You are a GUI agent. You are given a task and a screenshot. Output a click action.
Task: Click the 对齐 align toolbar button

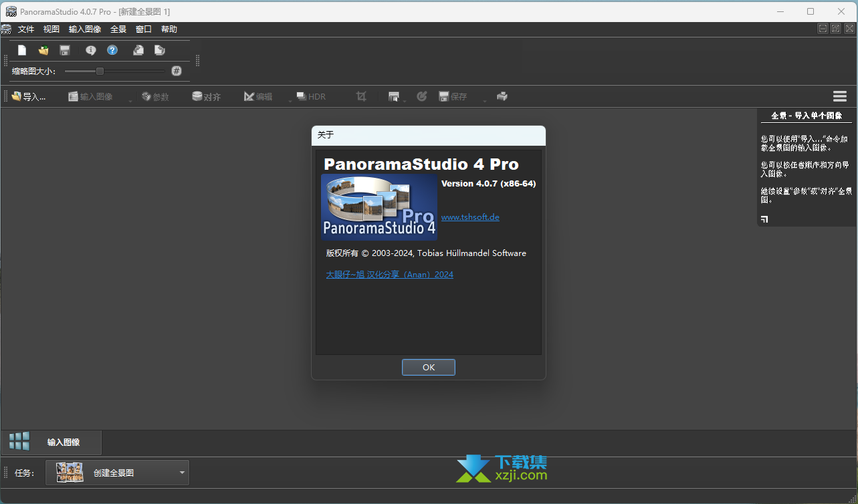[207, 96]
